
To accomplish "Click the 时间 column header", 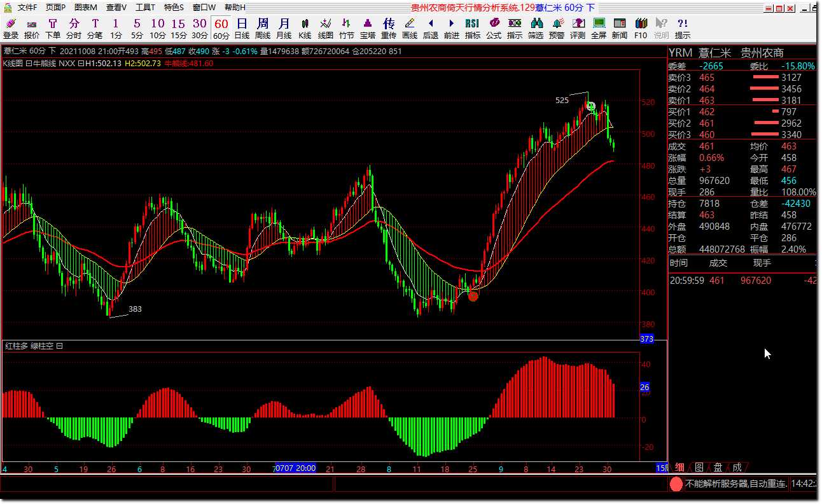I will [x=679, y=263].
